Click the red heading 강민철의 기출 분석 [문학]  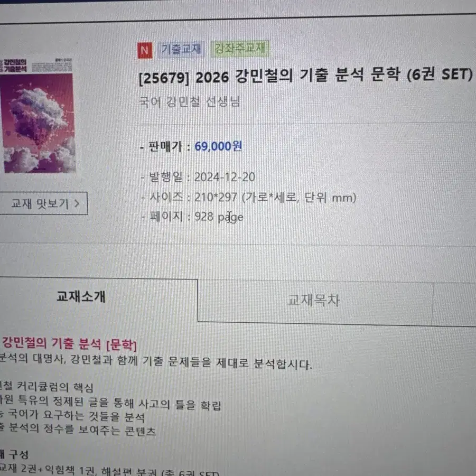click(x=69, y=344)
